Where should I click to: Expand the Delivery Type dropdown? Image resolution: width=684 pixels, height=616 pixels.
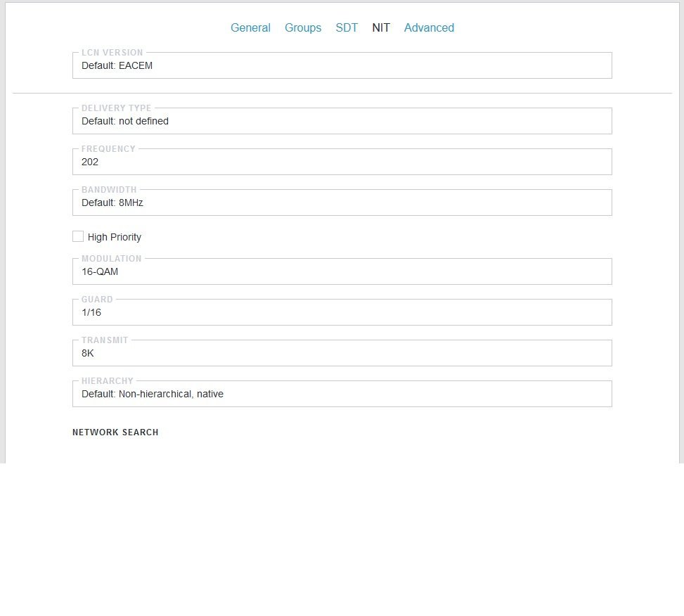pos(342,121)
